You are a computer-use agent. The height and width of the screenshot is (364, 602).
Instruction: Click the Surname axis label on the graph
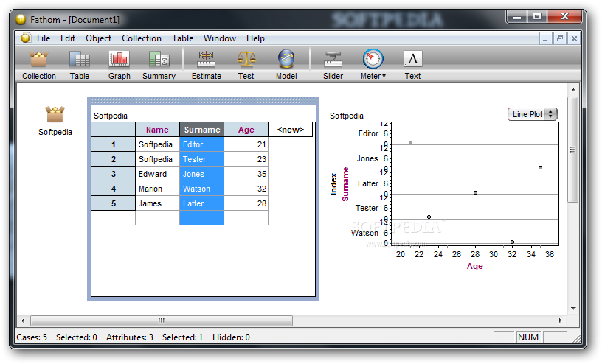(345, 184)
